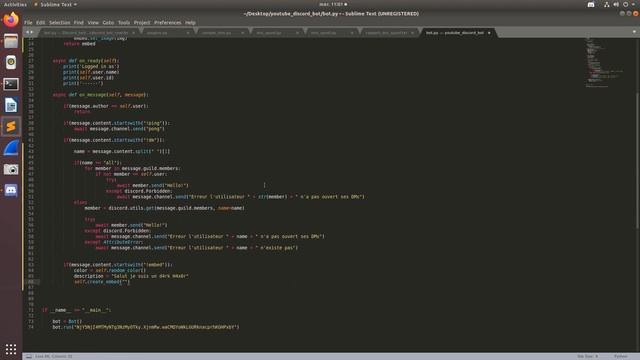Image resolution: width=640 pixels, height=360 pixels.
Task: Click the async def on_ready line
Action: [x=86, y=61]
